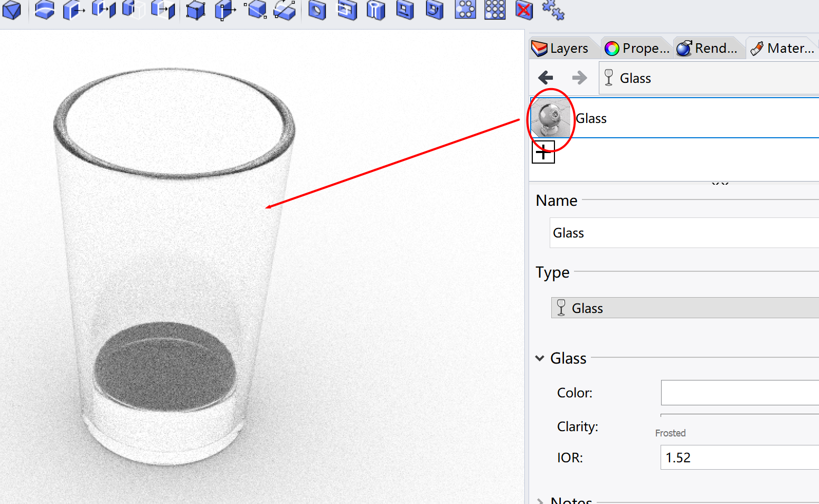Edit the IOR value field 1.52
Image resolution: width=819 pixels, height=504 pixels.
tap(740, 457)
